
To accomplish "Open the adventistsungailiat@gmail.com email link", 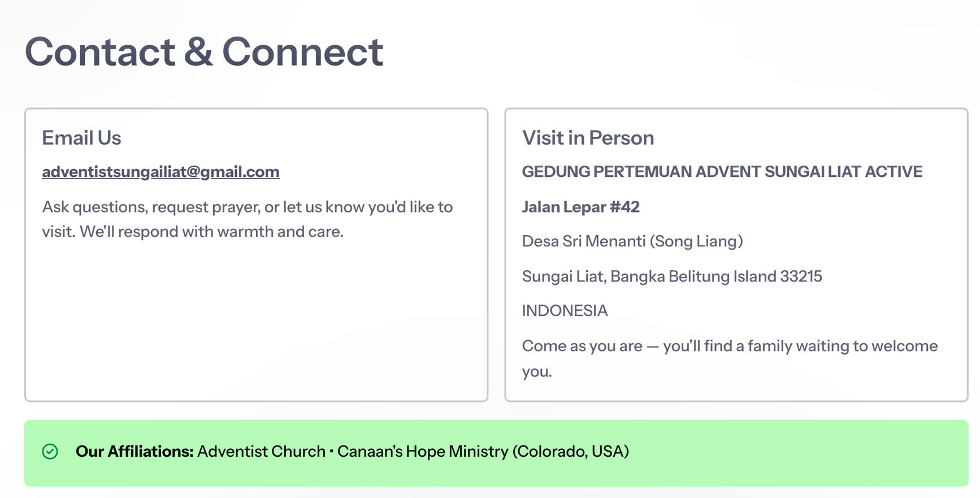I will click(161, 172).
